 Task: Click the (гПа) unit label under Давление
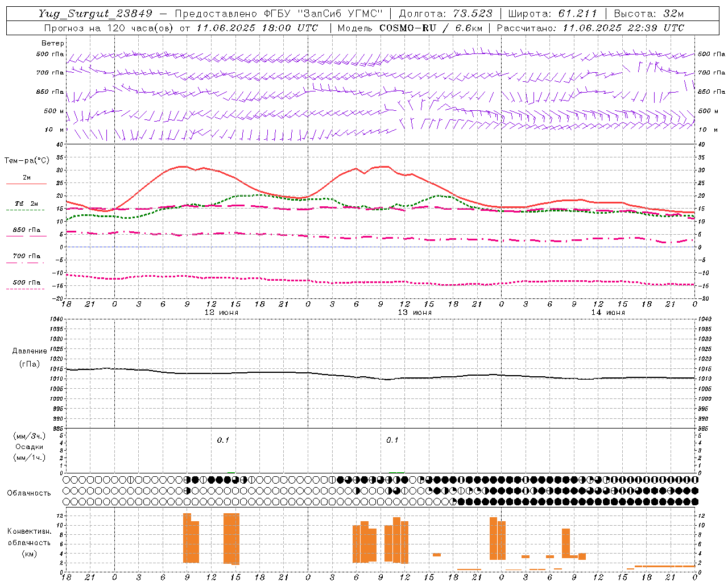pyautogui.click(x=30, y=364)
